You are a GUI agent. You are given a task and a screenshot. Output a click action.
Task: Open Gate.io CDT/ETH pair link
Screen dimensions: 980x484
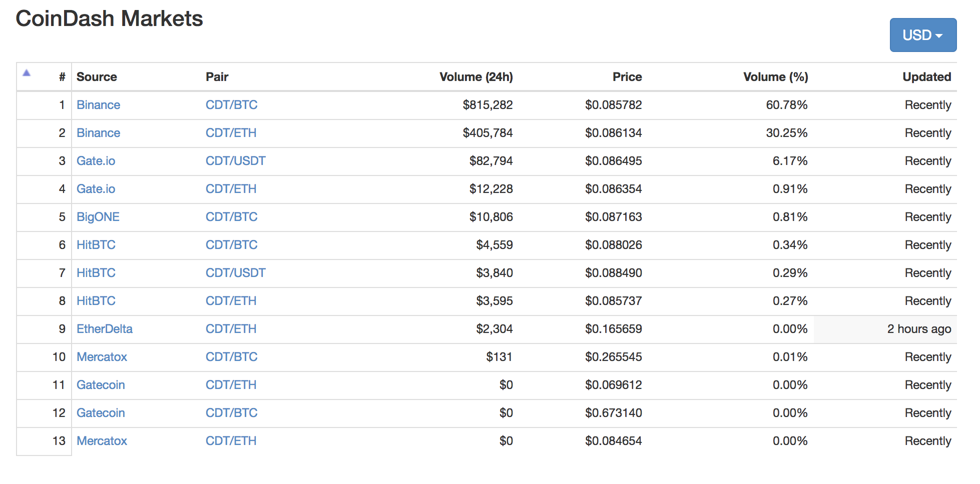231,189
